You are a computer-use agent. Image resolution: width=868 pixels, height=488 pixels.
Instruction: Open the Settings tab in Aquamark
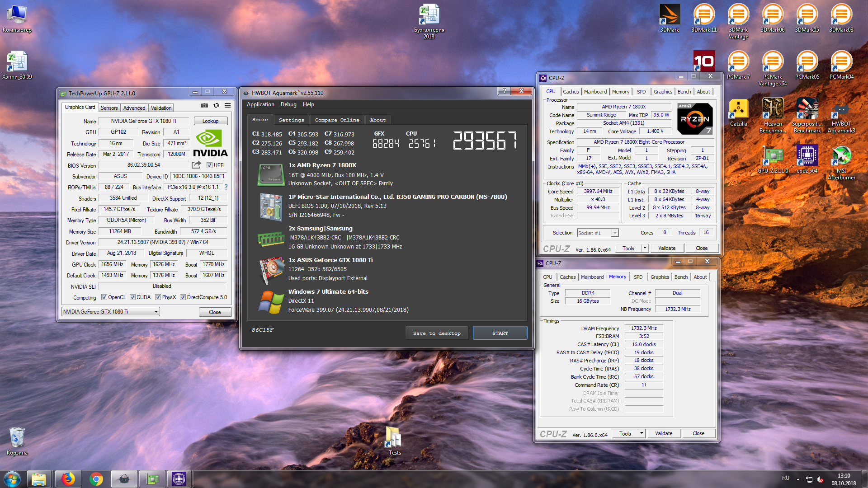click(291, 120)
